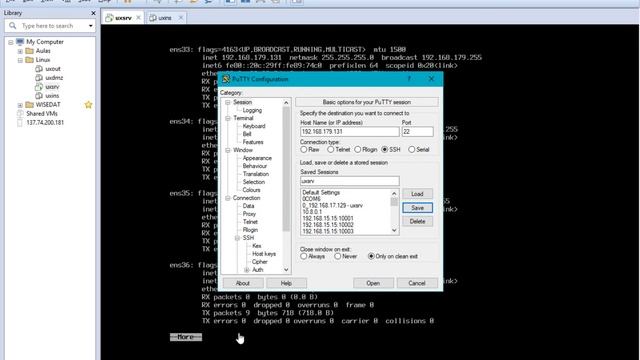Click the WISEDAT favorite star icon
Viewport: 640px width, 360px height.
88,105
